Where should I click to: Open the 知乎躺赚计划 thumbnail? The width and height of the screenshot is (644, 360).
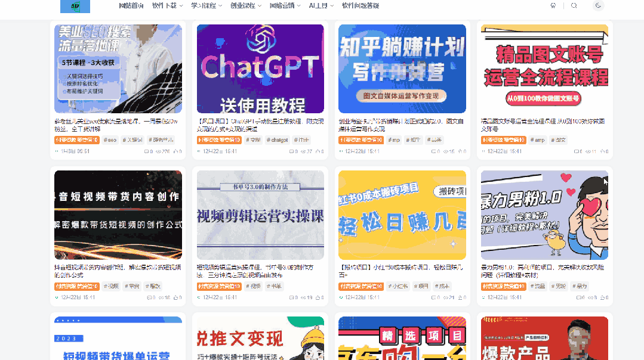click(402, 69)
